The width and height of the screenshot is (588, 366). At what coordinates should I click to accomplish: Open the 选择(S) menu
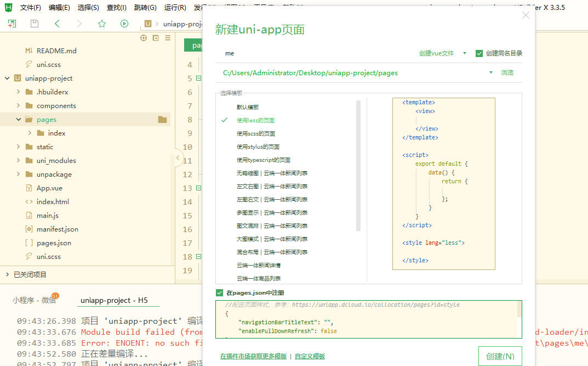[x=88, y=8]
